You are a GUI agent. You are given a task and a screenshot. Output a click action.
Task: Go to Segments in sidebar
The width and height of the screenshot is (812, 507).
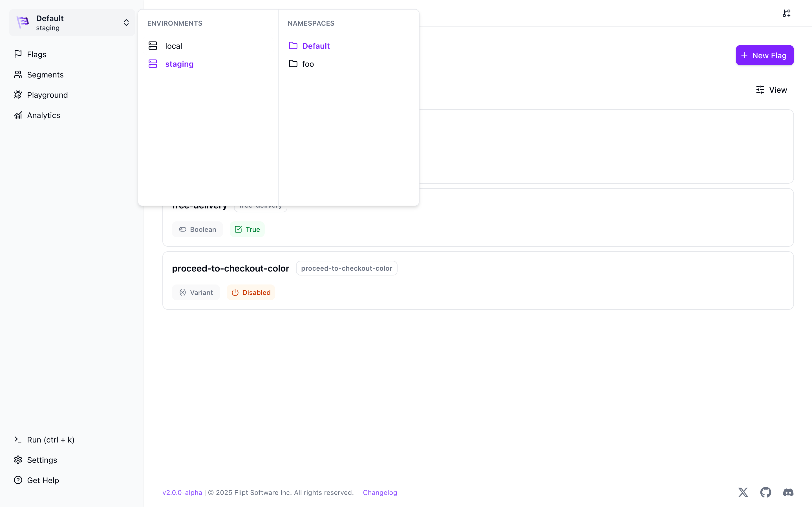(x=45, y=74)
